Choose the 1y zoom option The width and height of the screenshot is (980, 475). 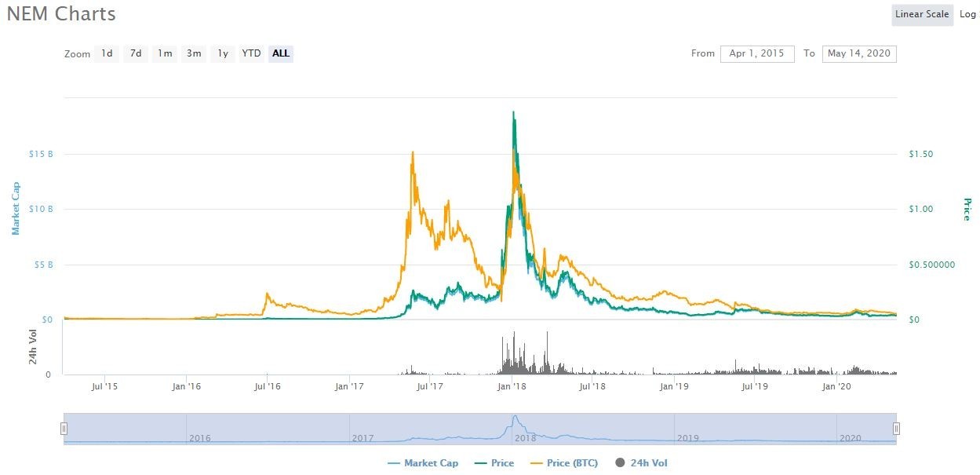223,53
